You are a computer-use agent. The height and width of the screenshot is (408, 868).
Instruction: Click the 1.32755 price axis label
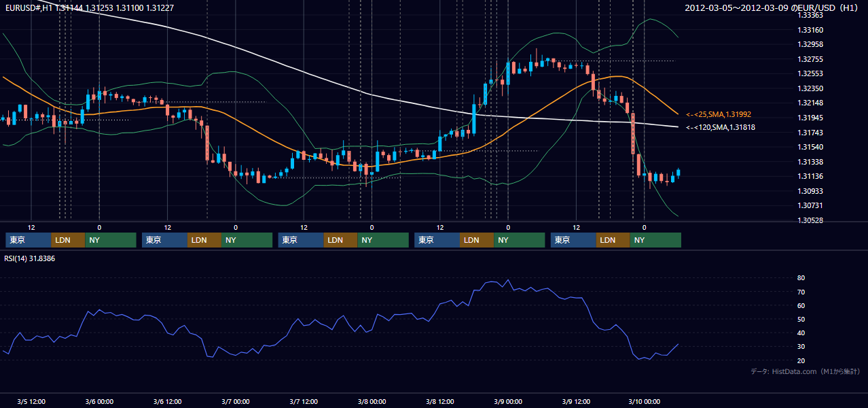[x=810, y=59]
